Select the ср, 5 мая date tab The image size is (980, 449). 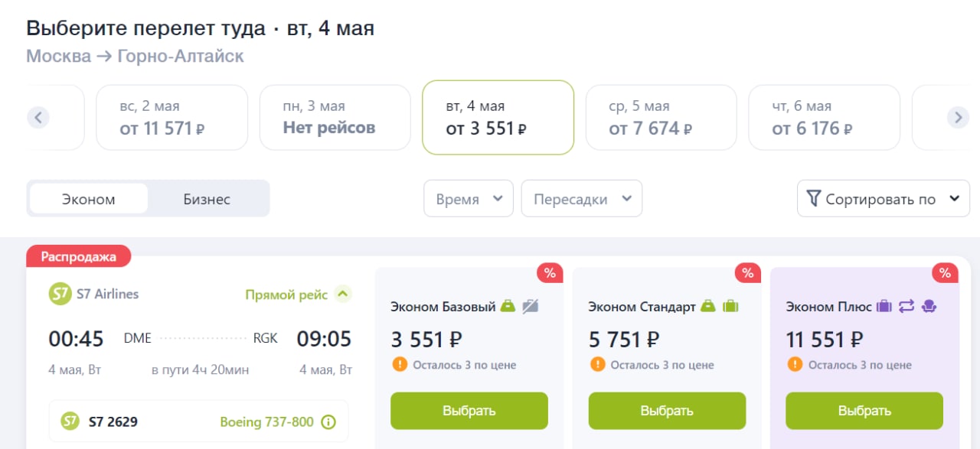661,117
